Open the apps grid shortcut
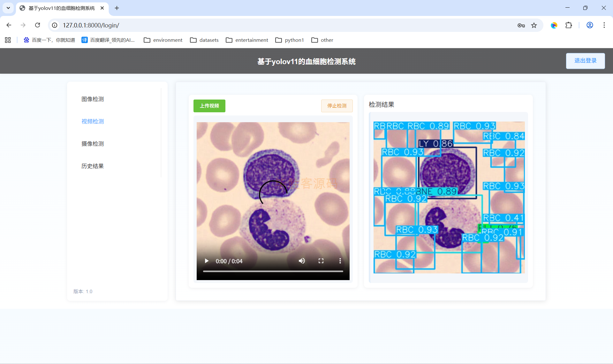The height and width of the screenshot is (364, 613). pyautogui.click(x=8, y=40)
